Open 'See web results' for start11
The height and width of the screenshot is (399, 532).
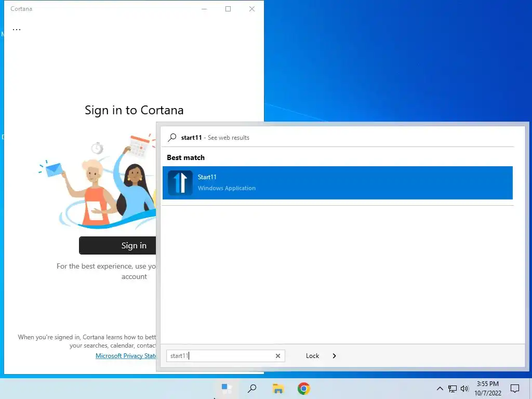pos(229,137)
